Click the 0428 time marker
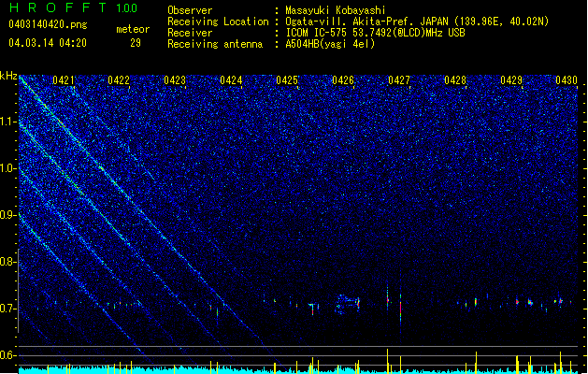 455,80
